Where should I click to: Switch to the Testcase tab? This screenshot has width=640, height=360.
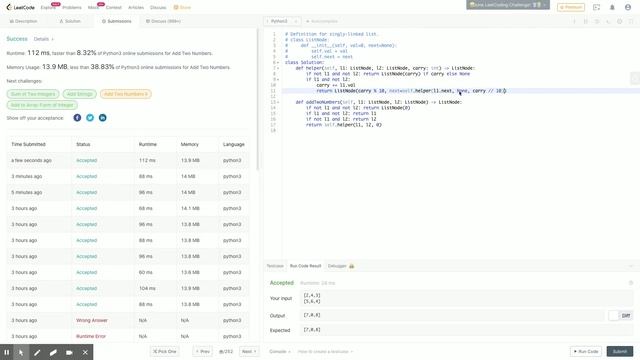(275, 266)
